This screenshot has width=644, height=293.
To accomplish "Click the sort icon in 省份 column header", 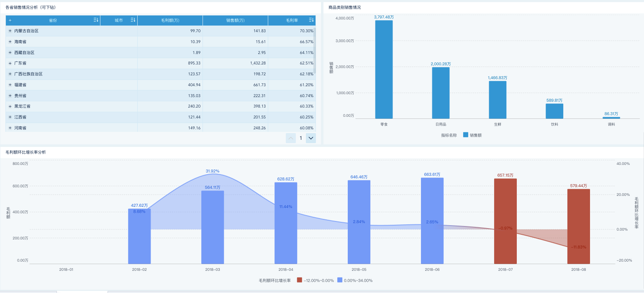I will tap(96, 20).
